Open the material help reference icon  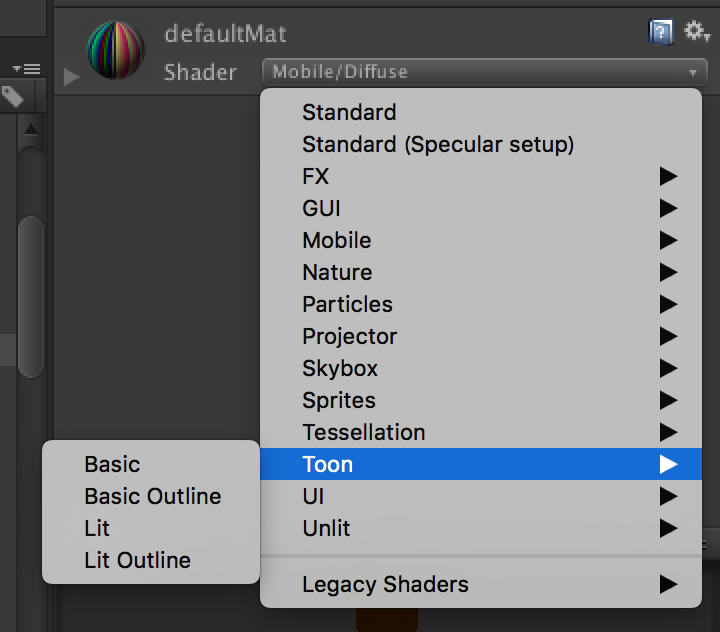[660, 33]
